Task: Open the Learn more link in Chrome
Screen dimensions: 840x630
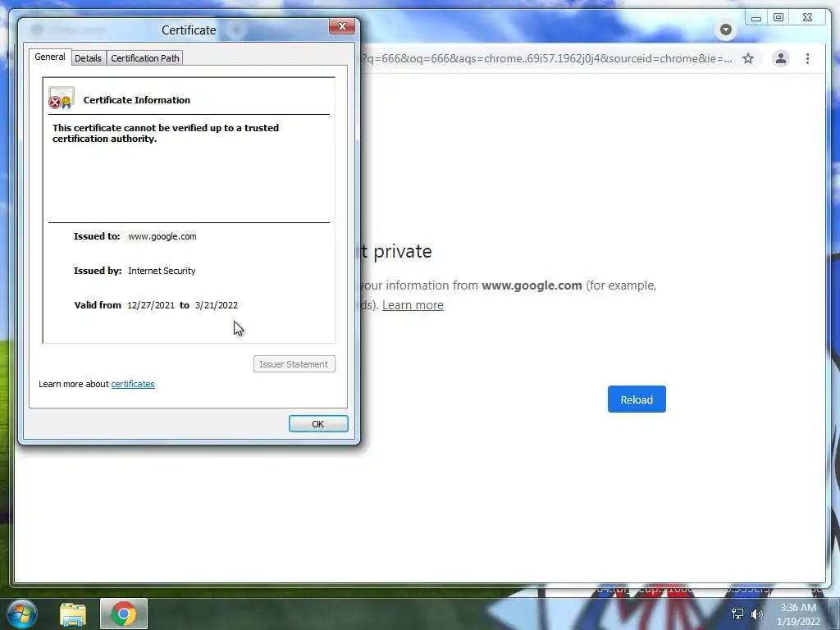Action: tap(413, 305)
